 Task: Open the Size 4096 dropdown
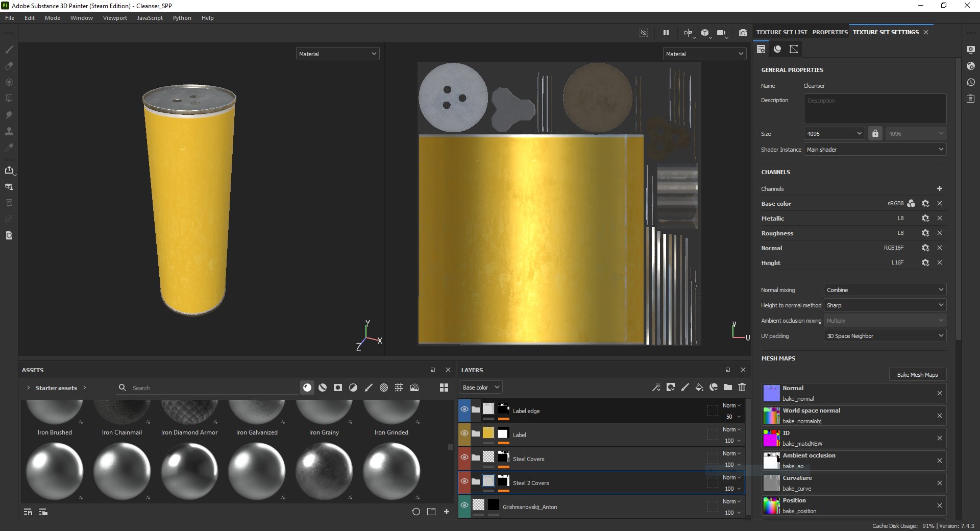pyautogui.click(x=834, y=134)
